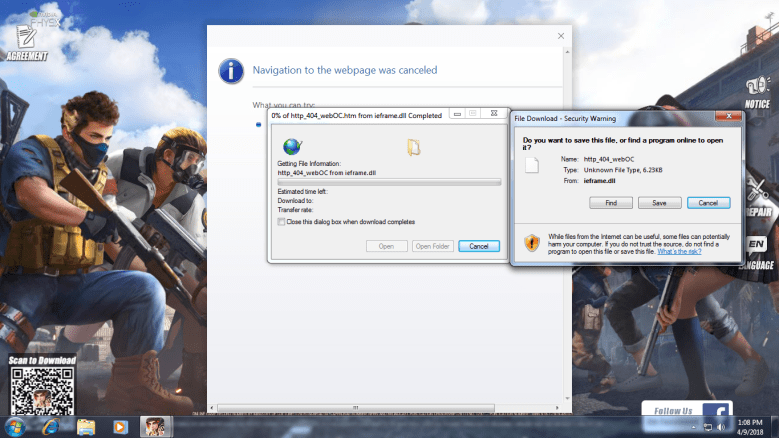Click the Repair tools icon
779x438 pixels.
[x=758, y=198]
